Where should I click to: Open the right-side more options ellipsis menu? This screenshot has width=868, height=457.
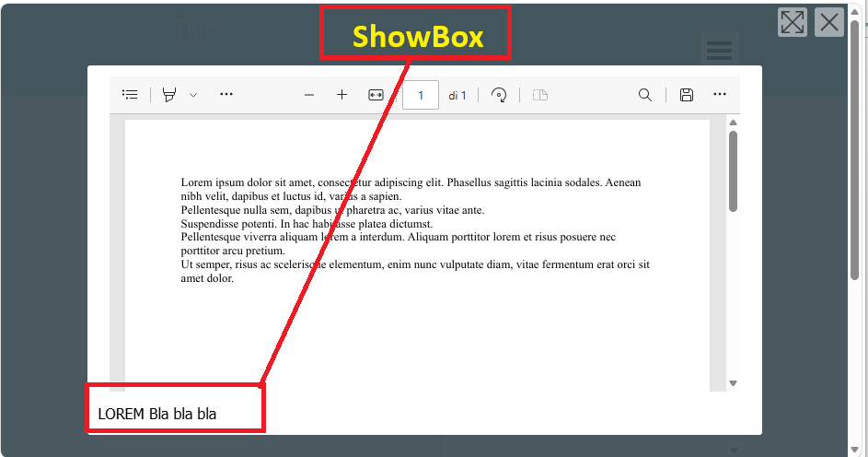click(720, 95)
